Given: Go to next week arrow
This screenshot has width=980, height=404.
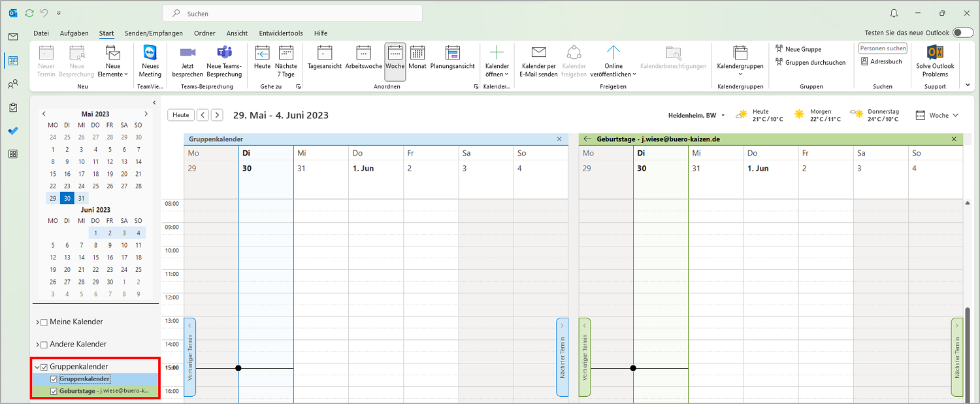Looking at the screenshot, I should tap(217, 115).
